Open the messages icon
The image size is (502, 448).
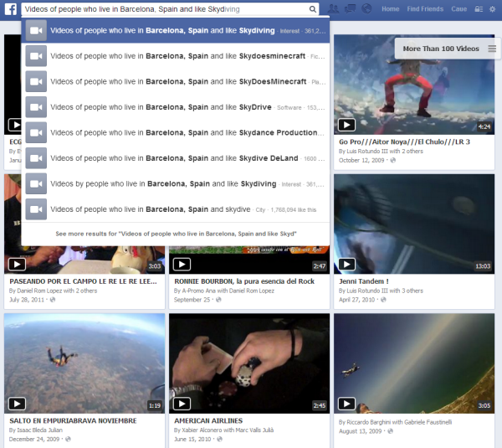pyautogui.click(x=350, y=9)
